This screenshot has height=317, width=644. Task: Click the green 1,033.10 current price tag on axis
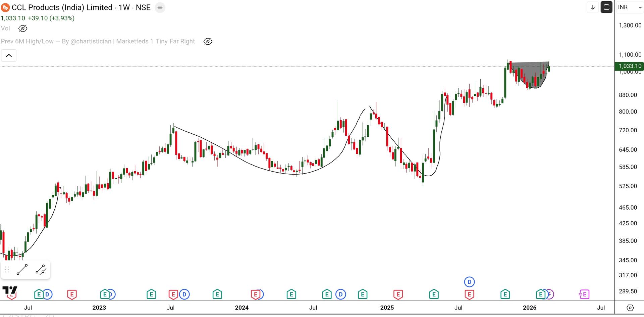(x=629, y=66)
